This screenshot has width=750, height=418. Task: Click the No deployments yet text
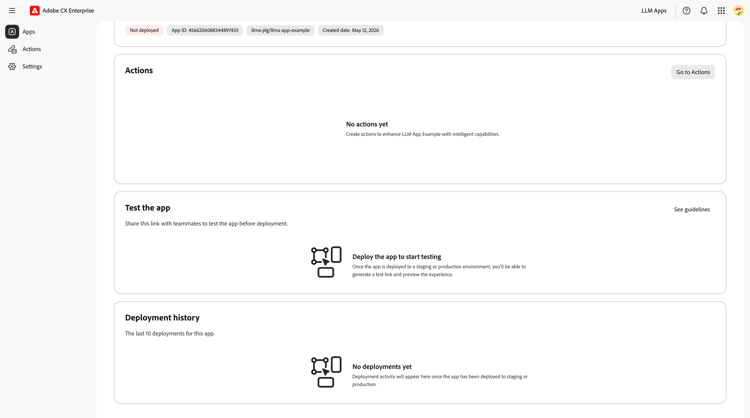point(382,367)
